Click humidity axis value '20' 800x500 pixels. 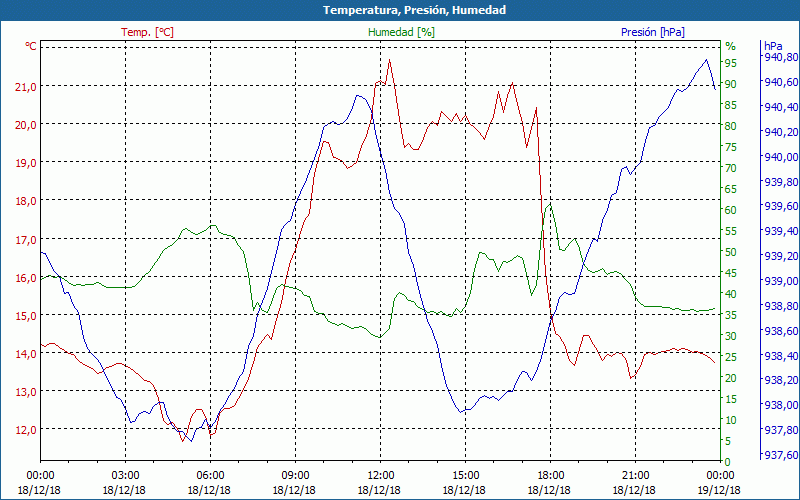731,378
